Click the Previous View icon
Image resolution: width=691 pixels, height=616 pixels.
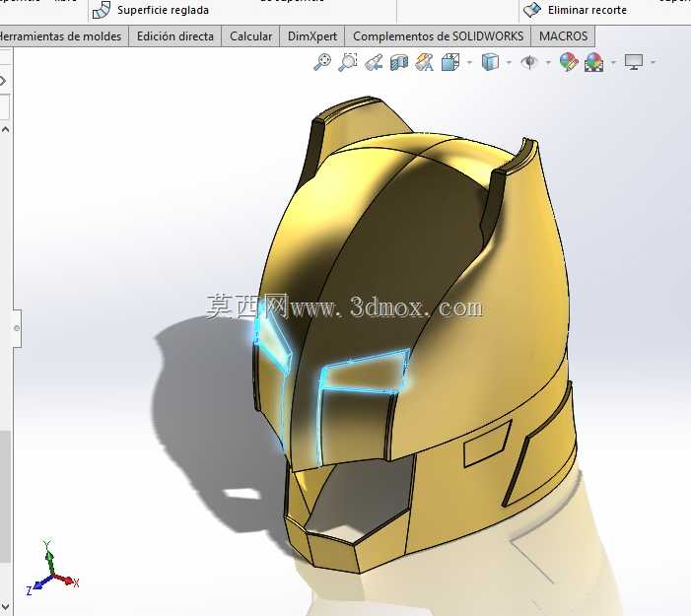point(374,62)
